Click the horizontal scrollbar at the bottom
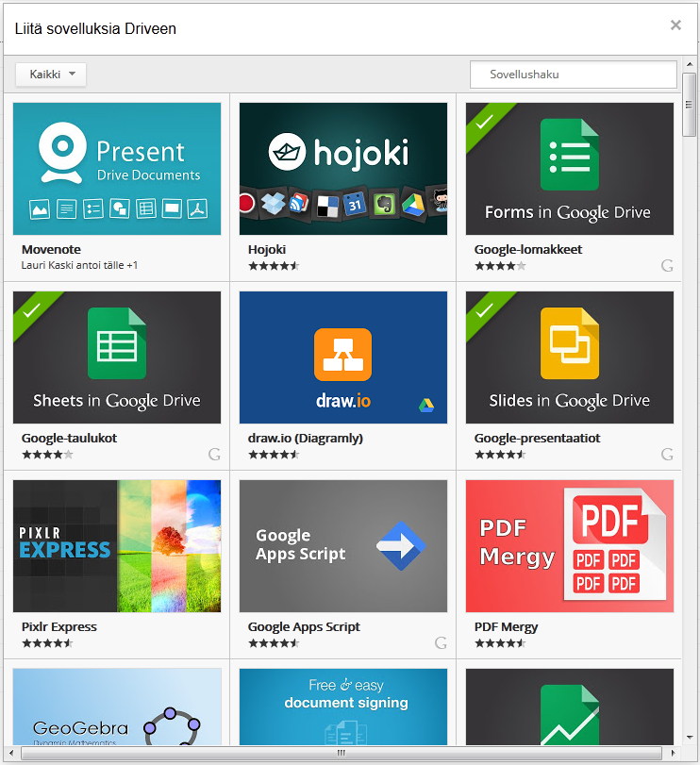 [x=342, y=753]
